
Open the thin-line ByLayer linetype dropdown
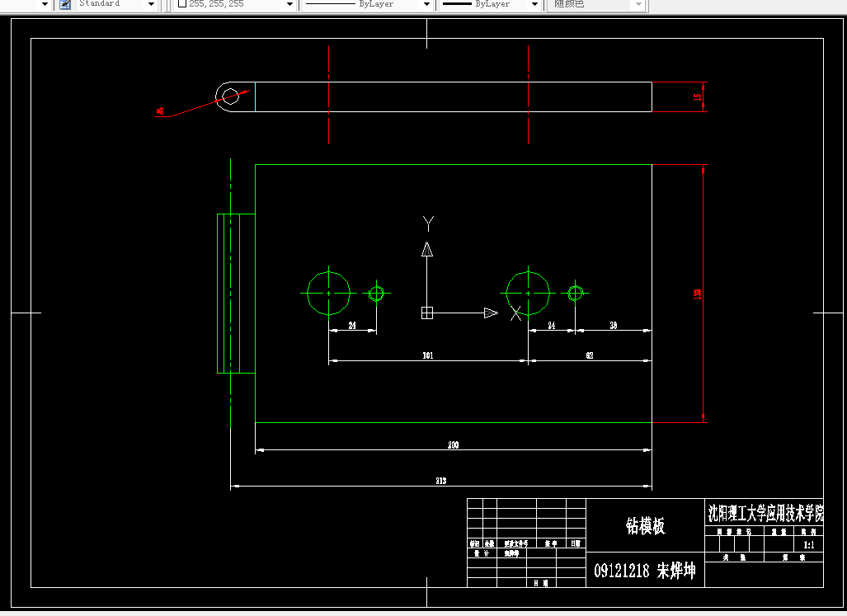click(x=426, y=4)
